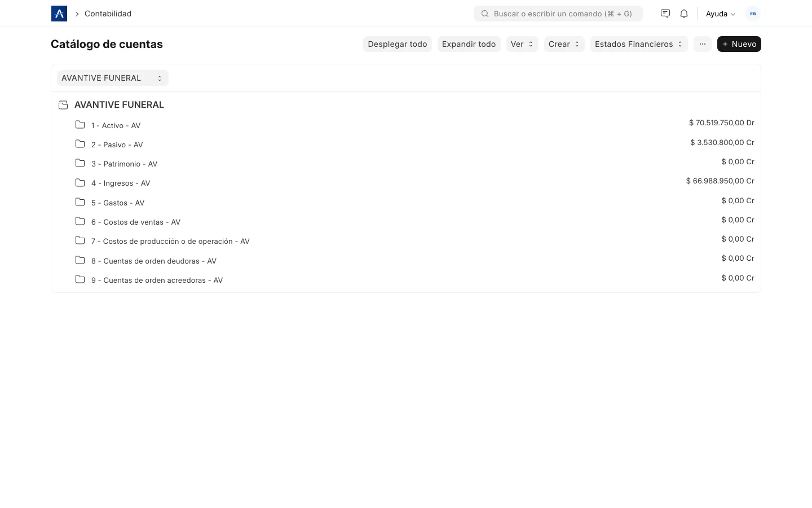The height and width of the screenshot is (508, 812).
Task: Create a new account with Nuevo
Action: [x=739, y=44]
